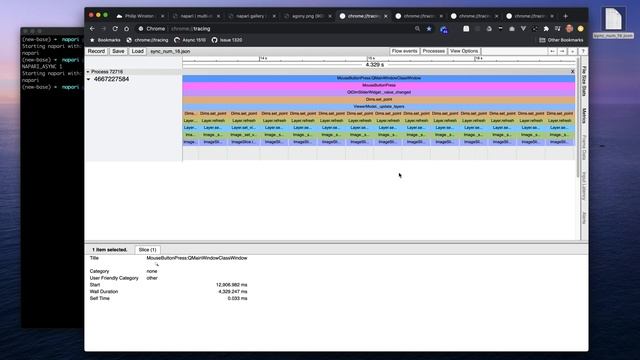Select the MouseButtonPress:QMainWindowClassWindow slice

(x=379, y=78)
